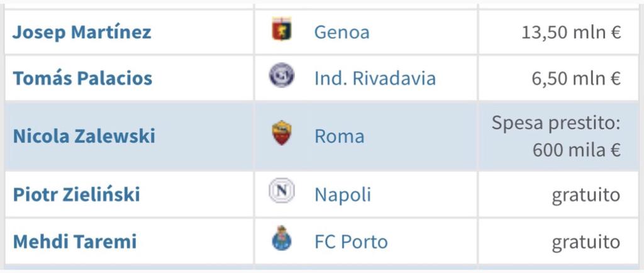This screenshot has height=273, width=644.
Task: Click the Spesa prestito 600 mila € fee
Action: click(x=556, y=136)
